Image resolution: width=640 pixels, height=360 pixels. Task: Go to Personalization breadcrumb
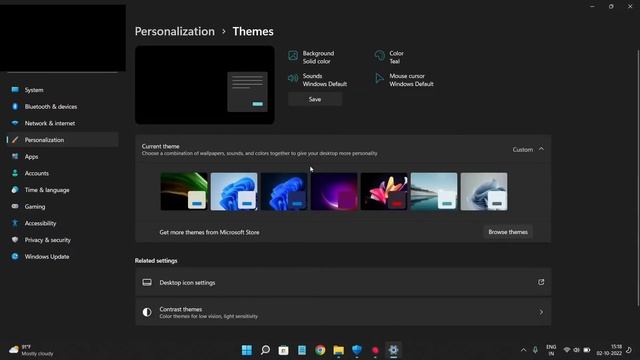pyautogui.click(x=175, y=31)
